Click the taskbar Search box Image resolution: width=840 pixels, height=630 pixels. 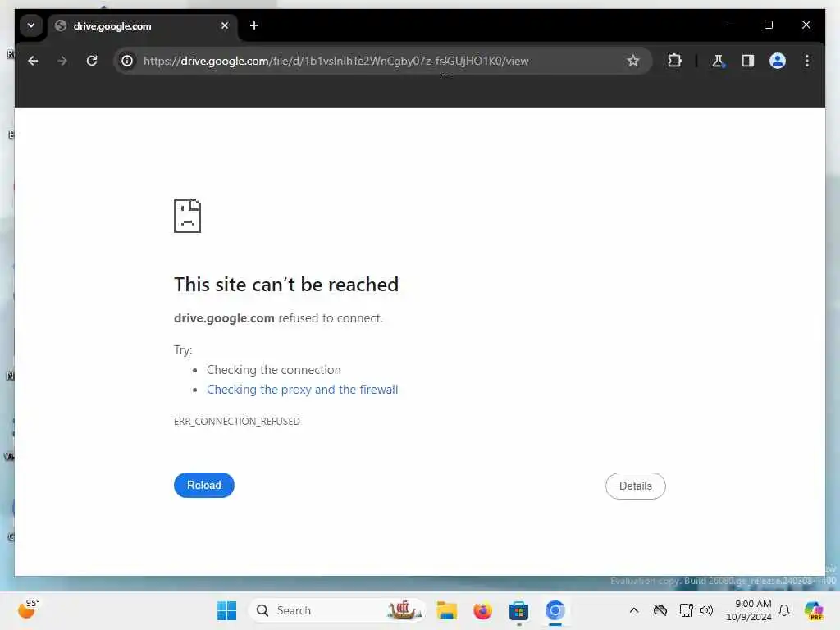tap(337, 610)
